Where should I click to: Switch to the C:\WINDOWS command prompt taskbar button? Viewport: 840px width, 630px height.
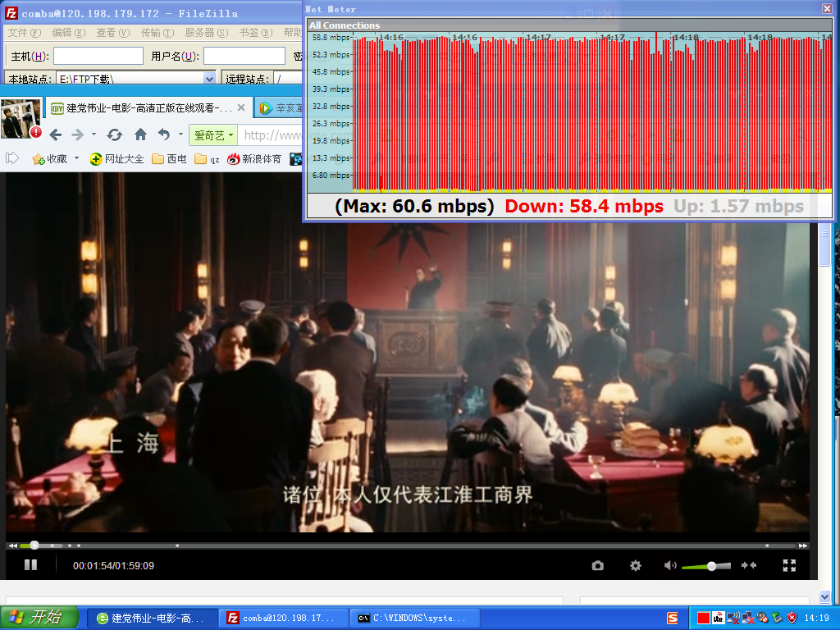(x=413, y=619)
